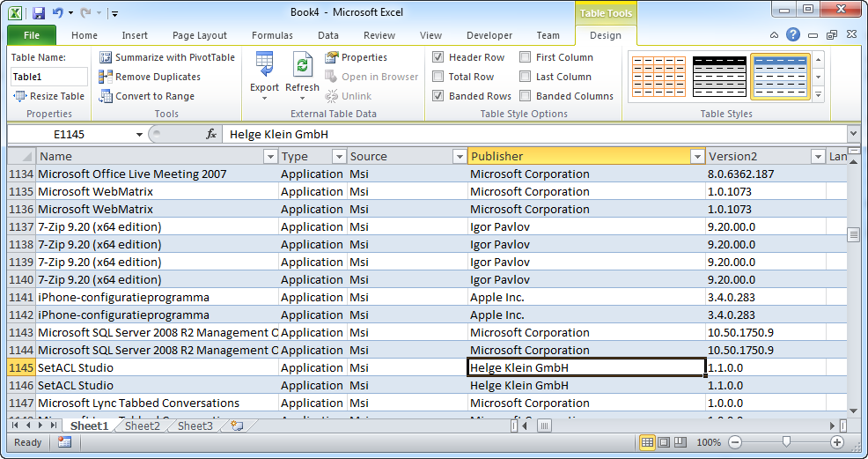Image resolution: width=868 pixels, height=459 pixels.
Task: Select the black table style swatch
Action: [x=719, y=77]
